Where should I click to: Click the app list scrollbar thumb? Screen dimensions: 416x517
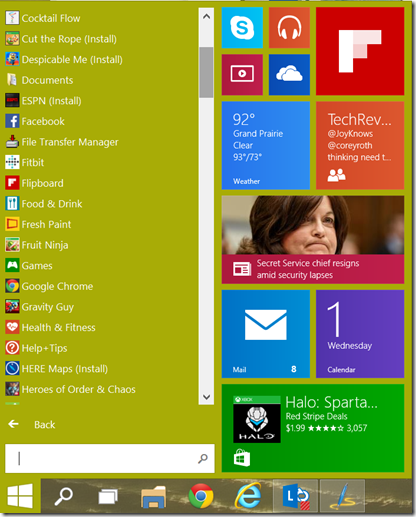click(x=206, y=72)
